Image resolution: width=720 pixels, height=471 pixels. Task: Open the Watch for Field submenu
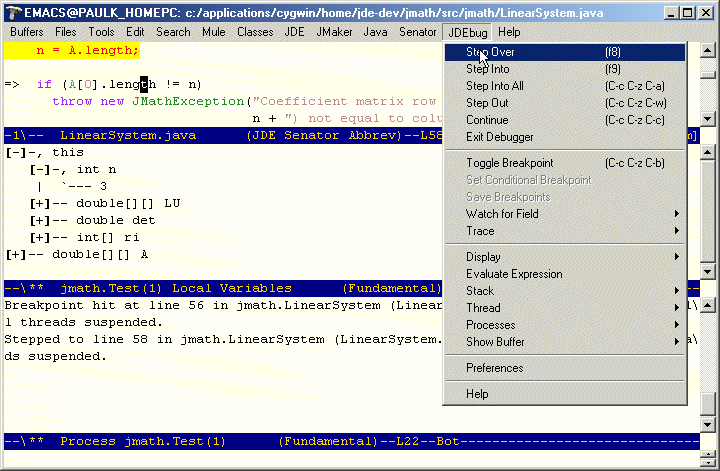[x=502, y=214]
